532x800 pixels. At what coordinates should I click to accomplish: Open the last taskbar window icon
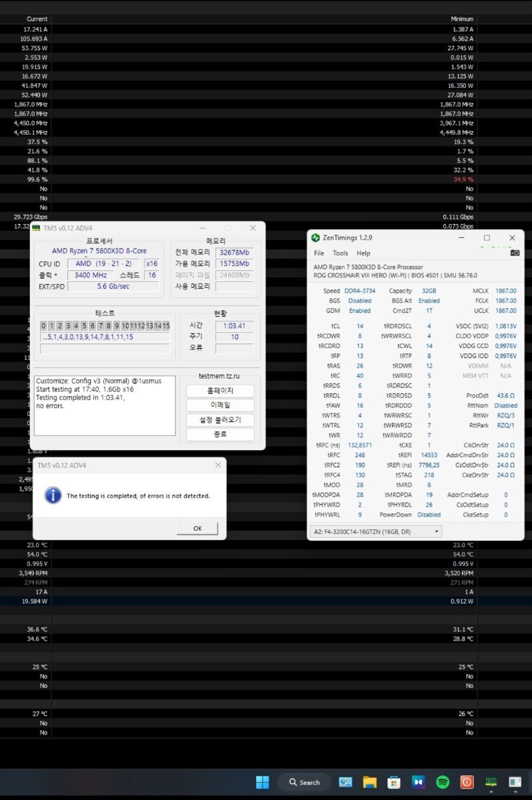pos(515,782)
